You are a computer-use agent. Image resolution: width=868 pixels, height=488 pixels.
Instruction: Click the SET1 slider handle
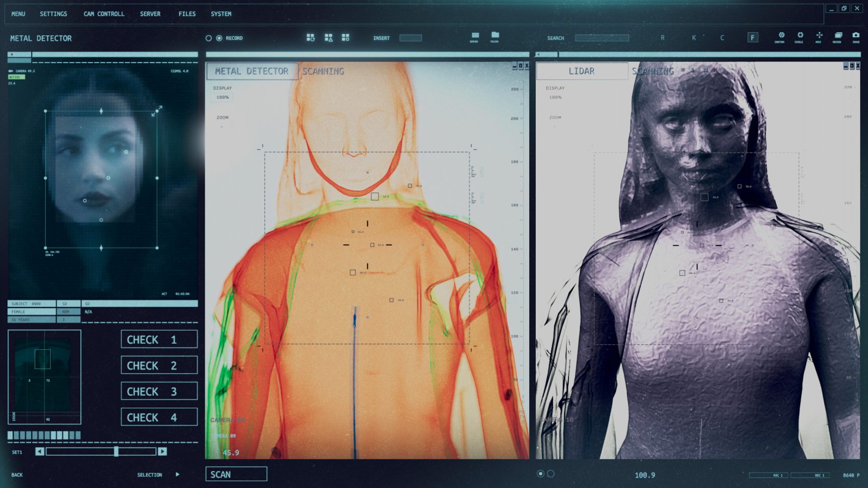(x=116, y=451)
